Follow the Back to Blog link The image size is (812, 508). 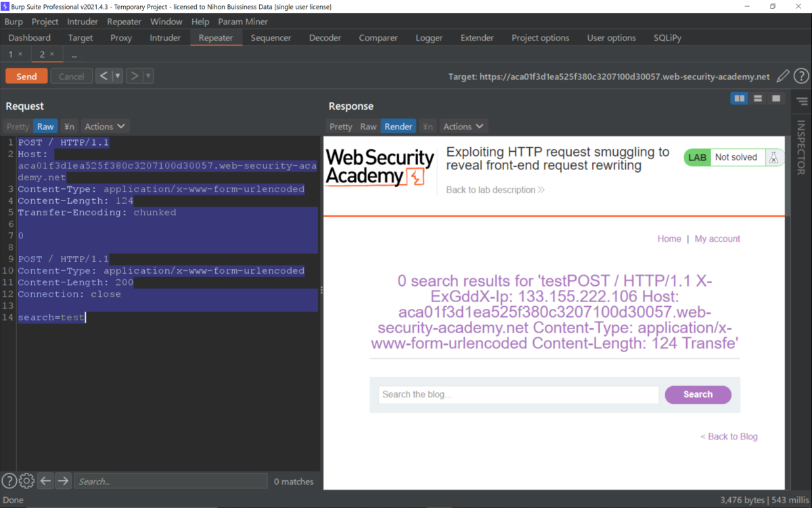(x=729, y=436)
